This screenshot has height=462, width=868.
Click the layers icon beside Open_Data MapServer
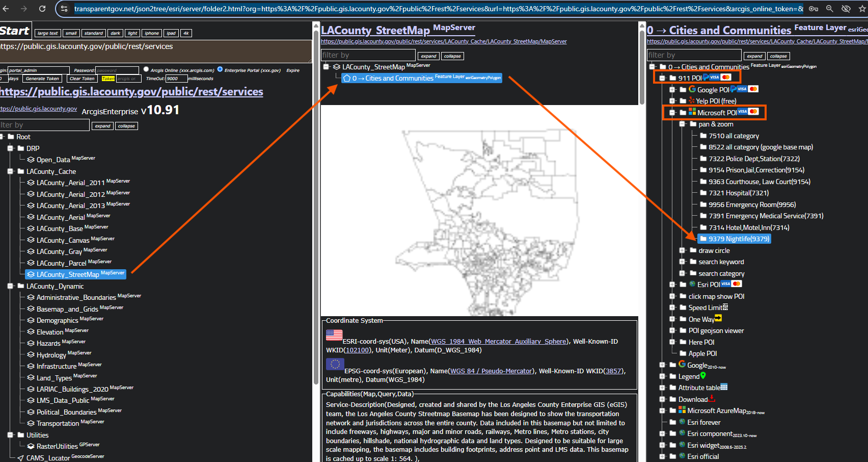point(31,160)
